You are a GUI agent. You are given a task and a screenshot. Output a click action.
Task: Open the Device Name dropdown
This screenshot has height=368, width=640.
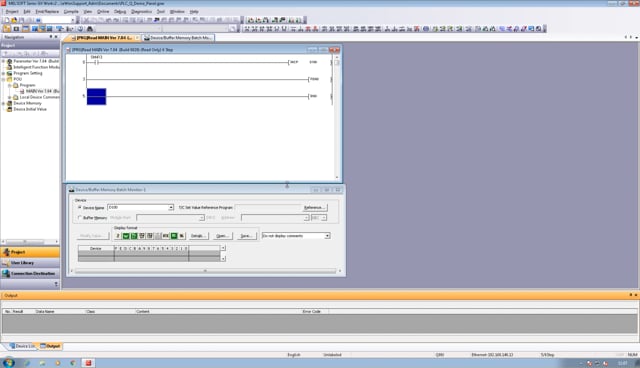(x=171, y=207)
